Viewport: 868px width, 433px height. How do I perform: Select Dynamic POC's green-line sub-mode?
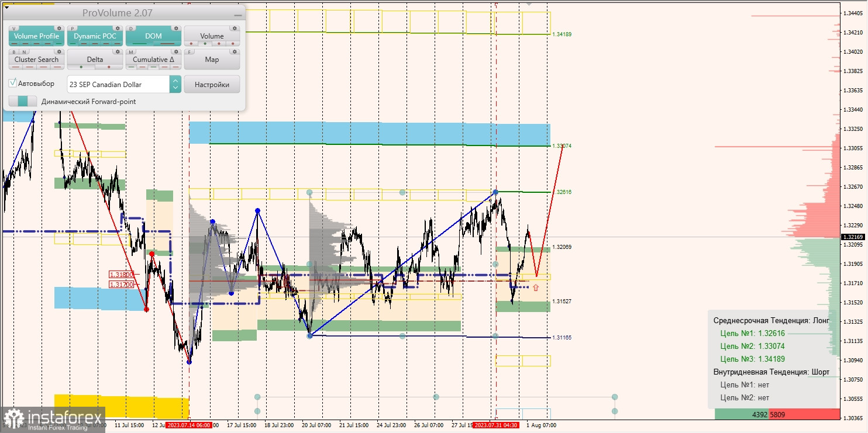click(x=73, y=44)
